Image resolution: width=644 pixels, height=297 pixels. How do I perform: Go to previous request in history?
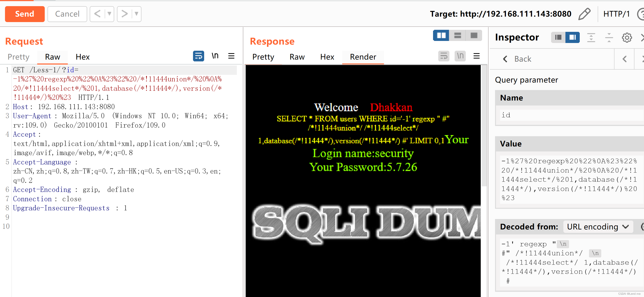coord(97,14)
